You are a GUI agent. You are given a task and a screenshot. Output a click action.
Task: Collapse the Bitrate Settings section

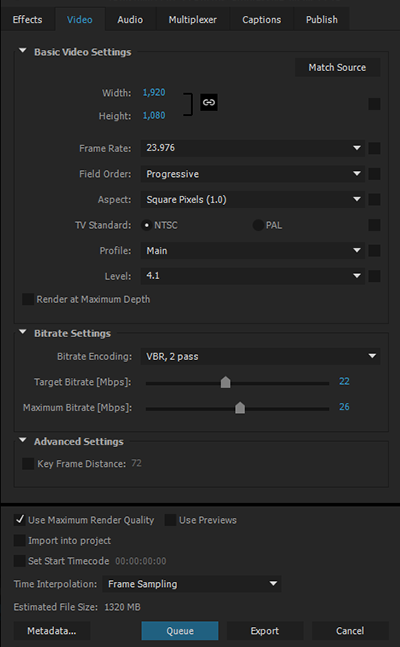[23, 332]
